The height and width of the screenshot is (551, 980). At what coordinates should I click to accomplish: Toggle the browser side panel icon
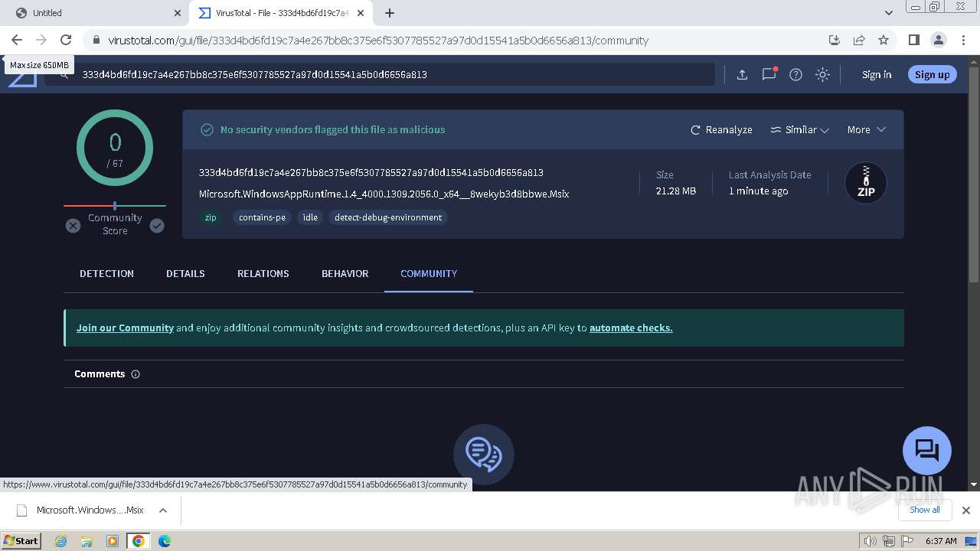point(913,40)
